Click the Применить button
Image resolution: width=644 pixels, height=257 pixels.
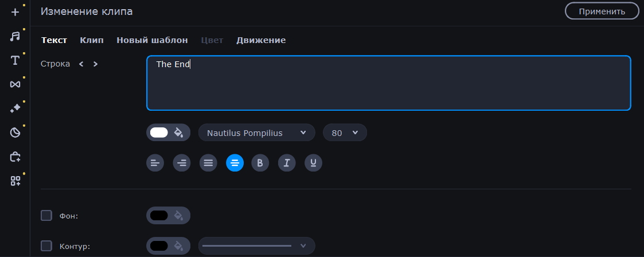[x=602, y=11]
